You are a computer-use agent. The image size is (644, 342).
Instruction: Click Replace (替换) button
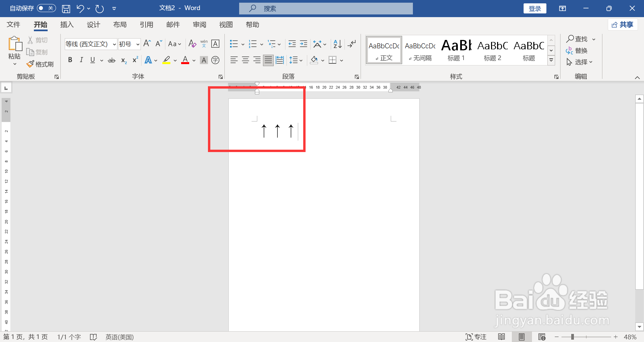pyautogui.click(x=577, y=51)
